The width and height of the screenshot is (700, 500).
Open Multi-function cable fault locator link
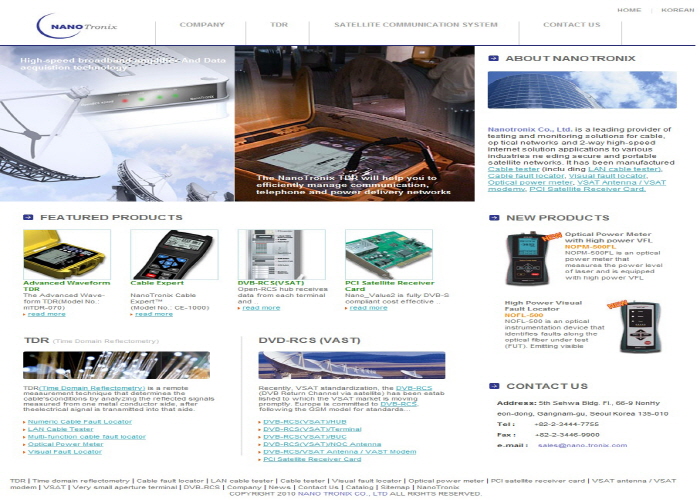tap(87, 437)
